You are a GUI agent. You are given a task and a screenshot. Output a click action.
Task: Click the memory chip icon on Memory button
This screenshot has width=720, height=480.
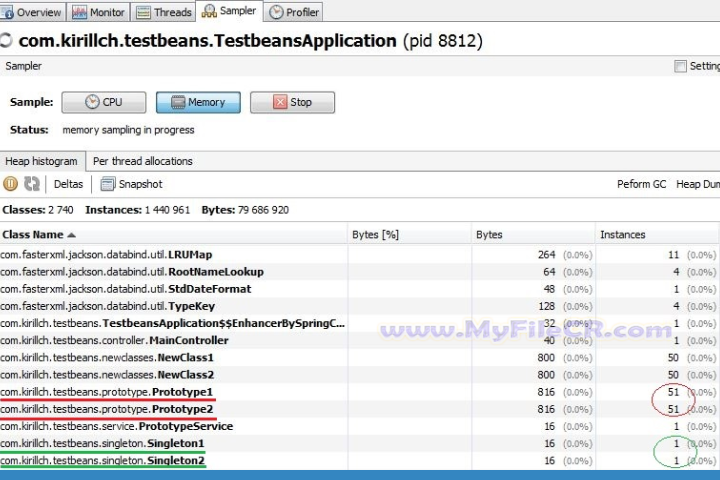point(177,102)
